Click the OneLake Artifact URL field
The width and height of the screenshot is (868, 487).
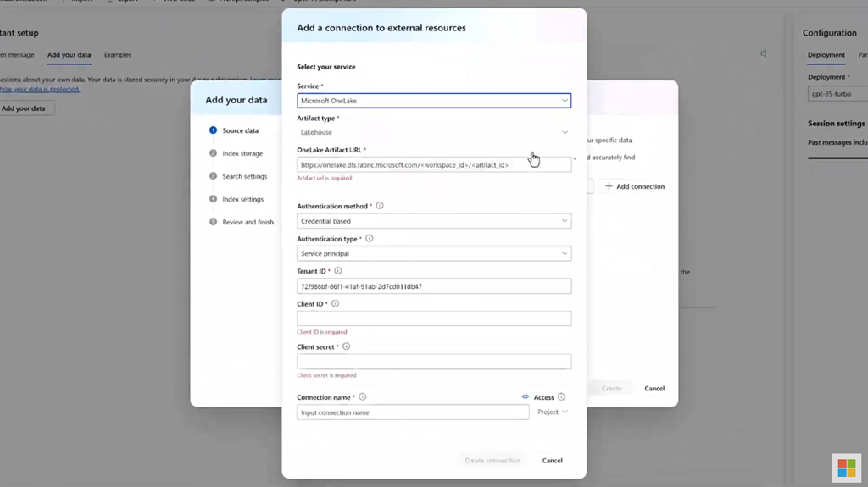434,165
